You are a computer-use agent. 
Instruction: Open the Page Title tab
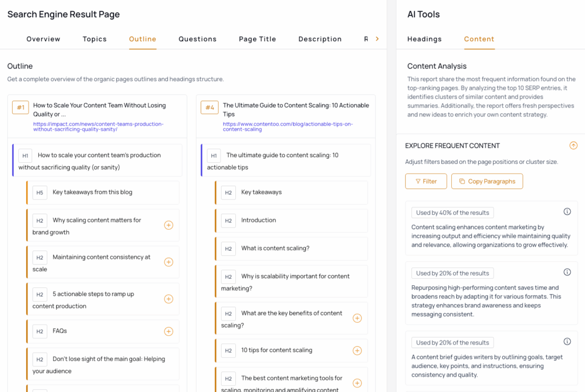pos(258,39)
